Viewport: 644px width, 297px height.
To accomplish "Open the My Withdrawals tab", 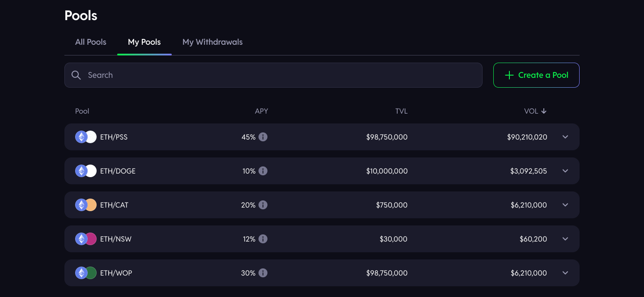I will pyautogui.click(x=212, y=42).
